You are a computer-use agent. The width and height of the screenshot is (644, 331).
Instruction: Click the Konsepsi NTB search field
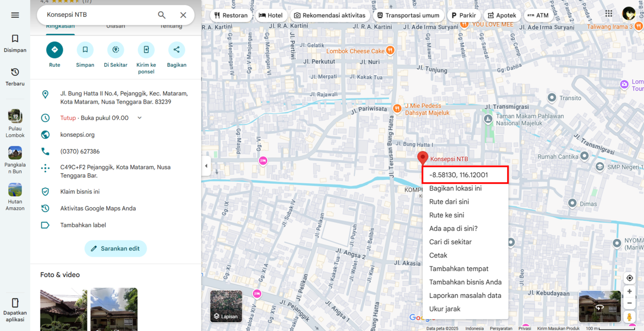pos(98,15)
